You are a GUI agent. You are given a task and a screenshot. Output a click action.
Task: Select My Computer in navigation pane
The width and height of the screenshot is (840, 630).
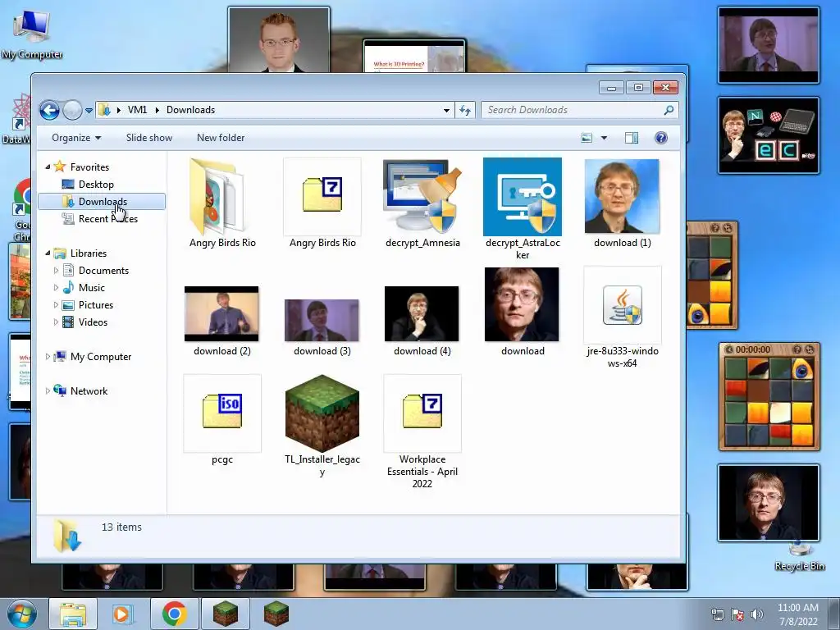click(101, 357)
